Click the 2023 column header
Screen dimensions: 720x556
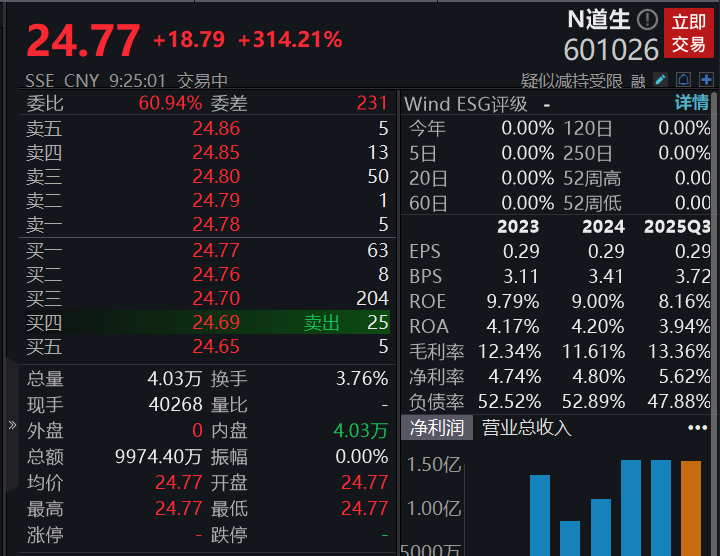point(518,227)
